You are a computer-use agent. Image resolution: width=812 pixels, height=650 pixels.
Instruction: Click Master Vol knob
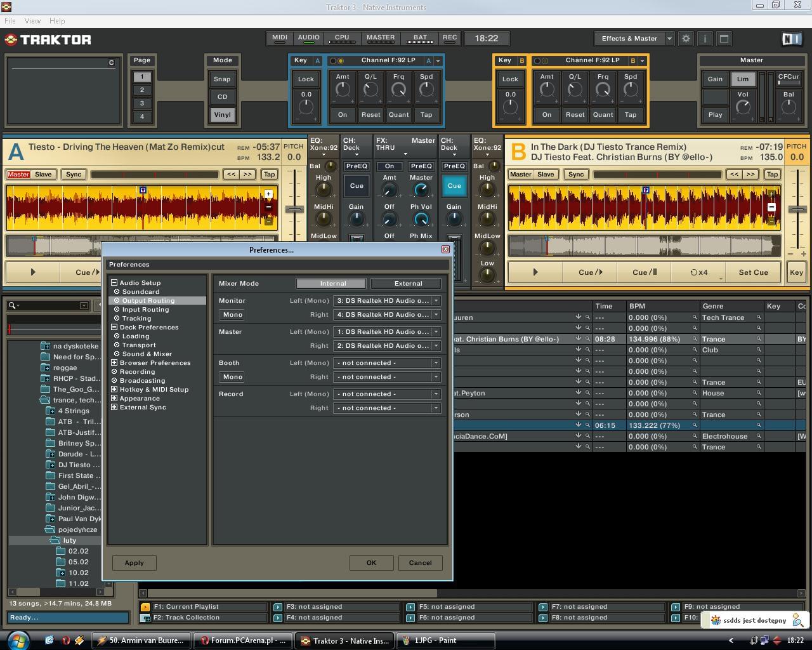point(743,107)
